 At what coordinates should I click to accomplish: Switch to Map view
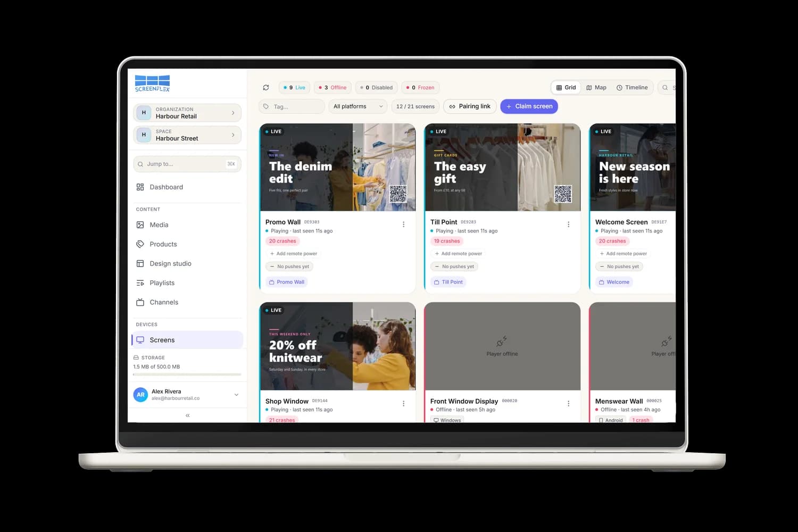(596, 88)
